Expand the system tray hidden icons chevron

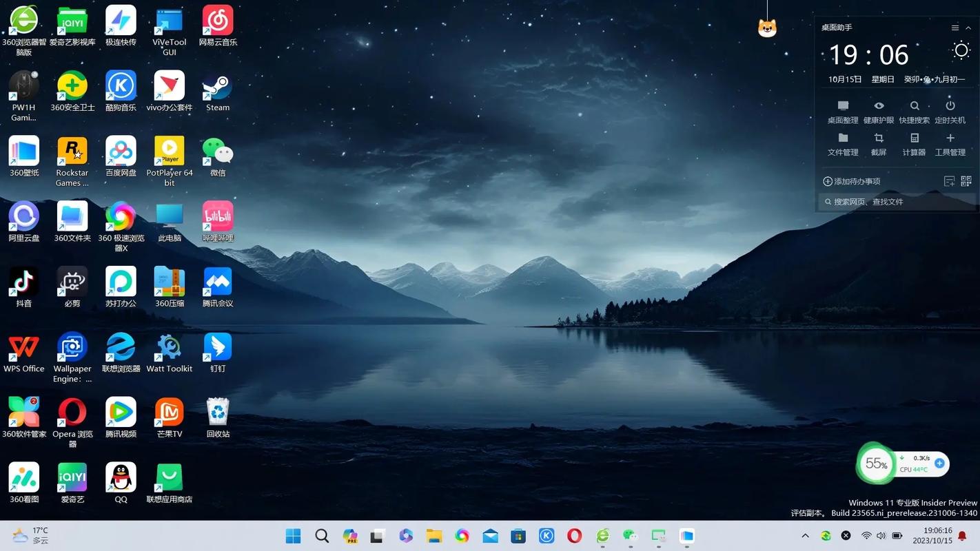(x=805, y=536)
